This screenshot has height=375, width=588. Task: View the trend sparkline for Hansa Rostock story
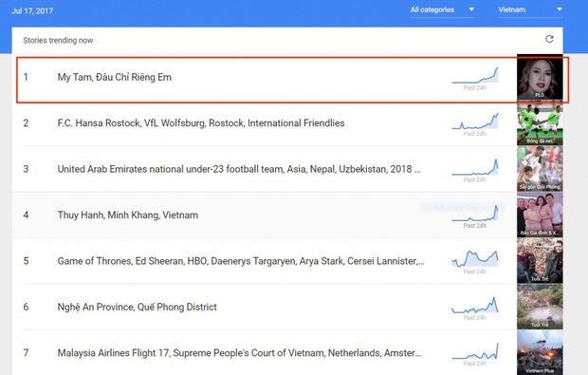point(475,122)
